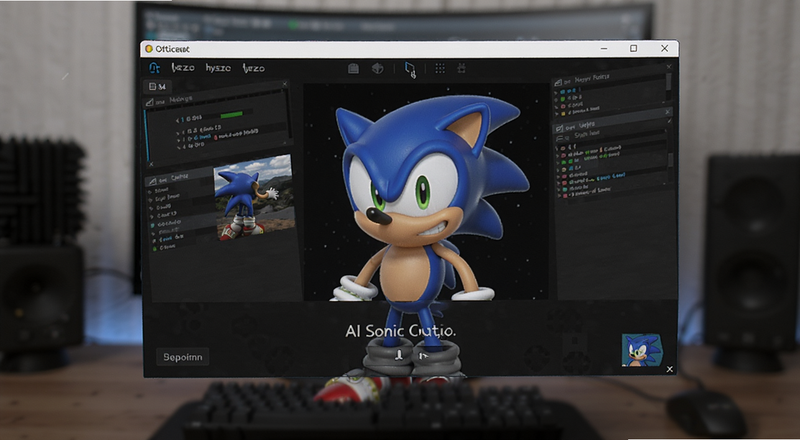This screenshot has width=800, height=440.
Task: Switch to the '34' tab in the left panel
Action: pos(157,87)
